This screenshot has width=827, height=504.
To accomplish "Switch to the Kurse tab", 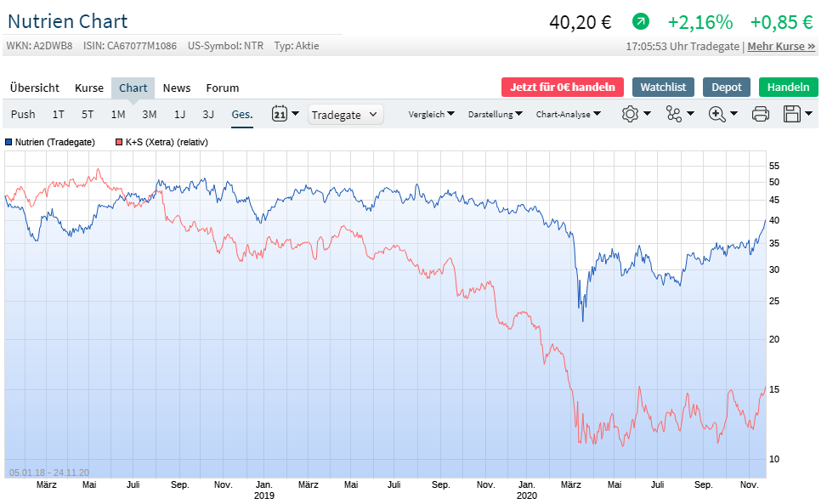I will point(89,88).
